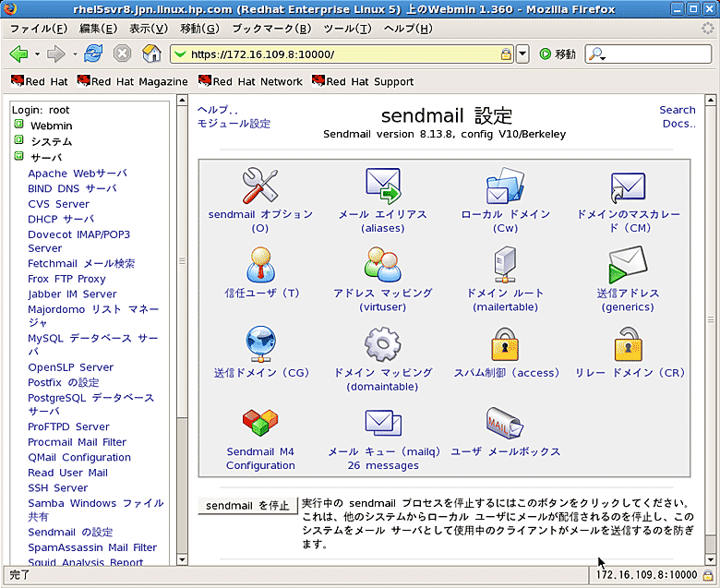Screen dimensions: 720x588
Task: Open BIND DNS サーバ in sidebar
Action: pos(72,188)
